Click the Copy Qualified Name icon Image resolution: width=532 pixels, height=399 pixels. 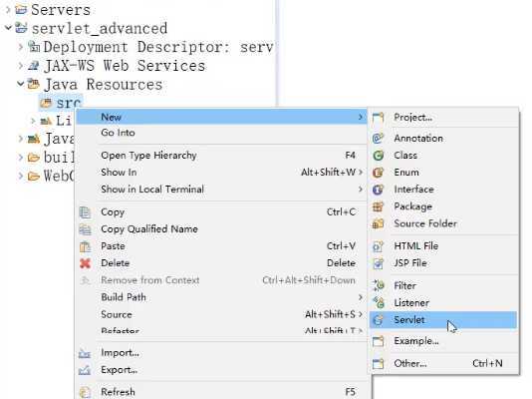[85, 229]
